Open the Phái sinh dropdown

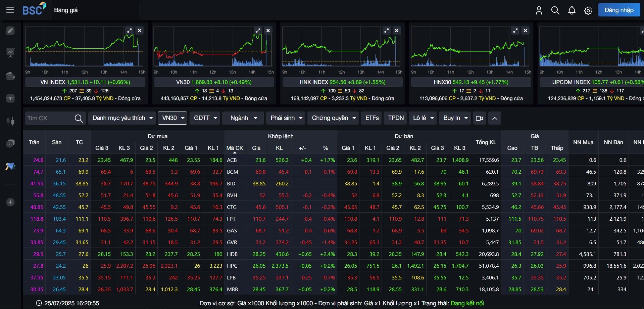[x=286, y=118]
